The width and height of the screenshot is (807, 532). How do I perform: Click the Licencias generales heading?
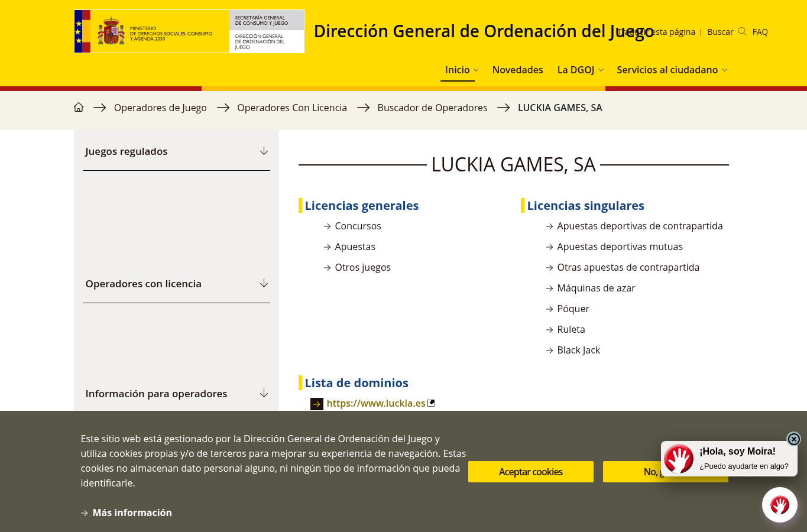coord(361,206)
